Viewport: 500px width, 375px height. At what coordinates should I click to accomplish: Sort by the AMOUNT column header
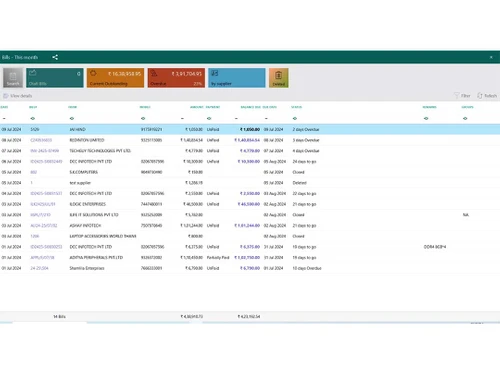point(197,107)
